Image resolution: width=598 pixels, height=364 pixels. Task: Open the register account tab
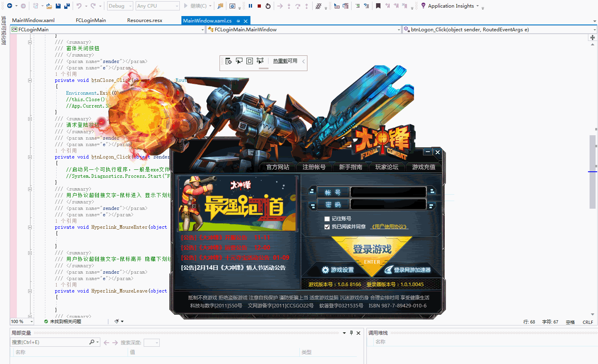tap(314, 167)
